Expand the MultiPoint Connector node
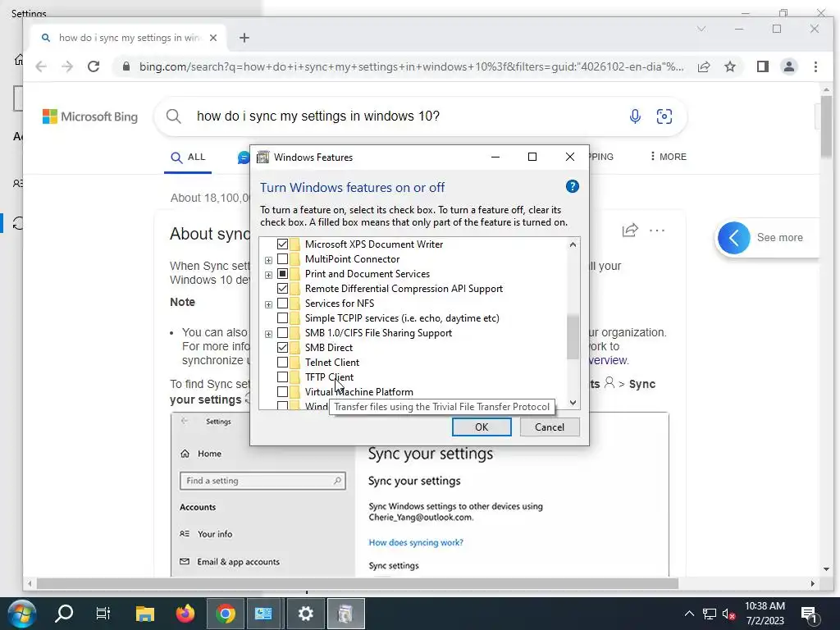 click(x=268, y=260)
